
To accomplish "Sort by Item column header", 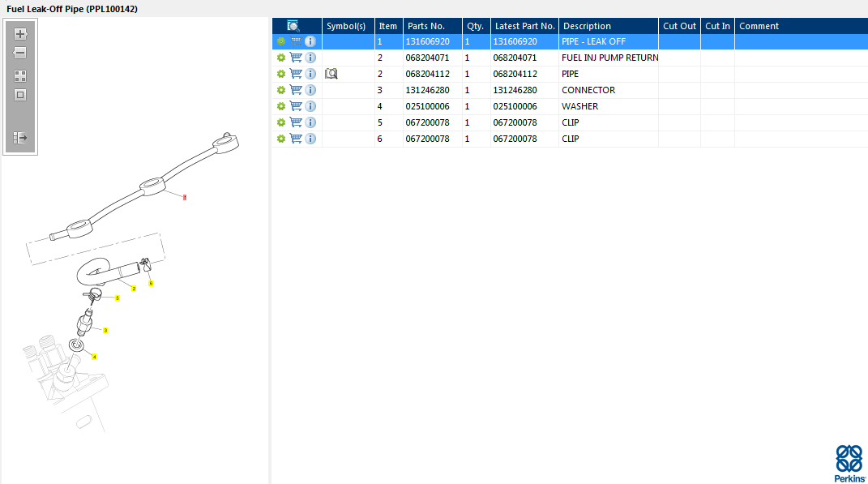I will coord(388,26).
